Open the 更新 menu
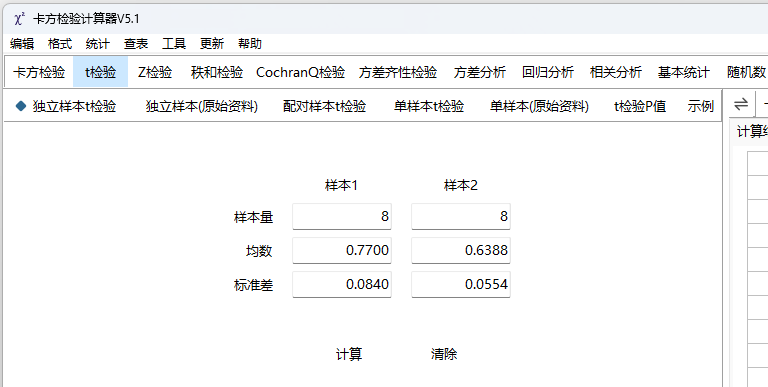 coord(212,44)
